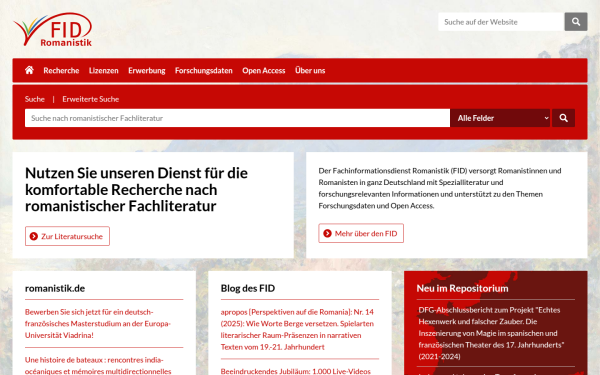This screenshot has height=375, width=600.
Task: Focus the Suche auf der Website field
Action: coord(501,22)
